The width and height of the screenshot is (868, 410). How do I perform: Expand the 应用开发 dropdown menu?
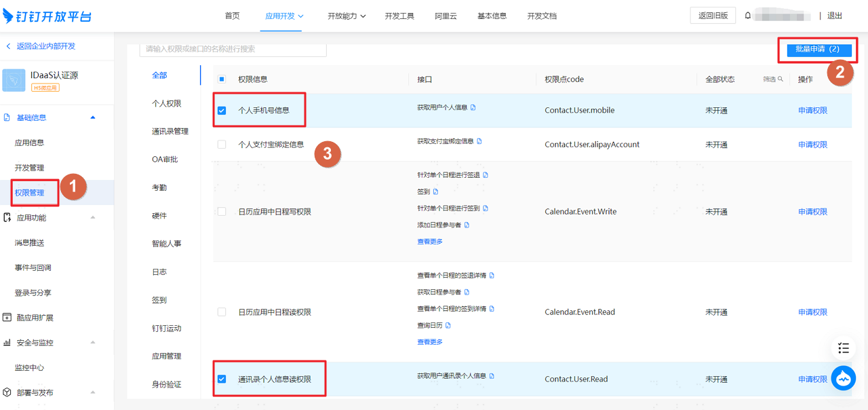tap(285, 16)
